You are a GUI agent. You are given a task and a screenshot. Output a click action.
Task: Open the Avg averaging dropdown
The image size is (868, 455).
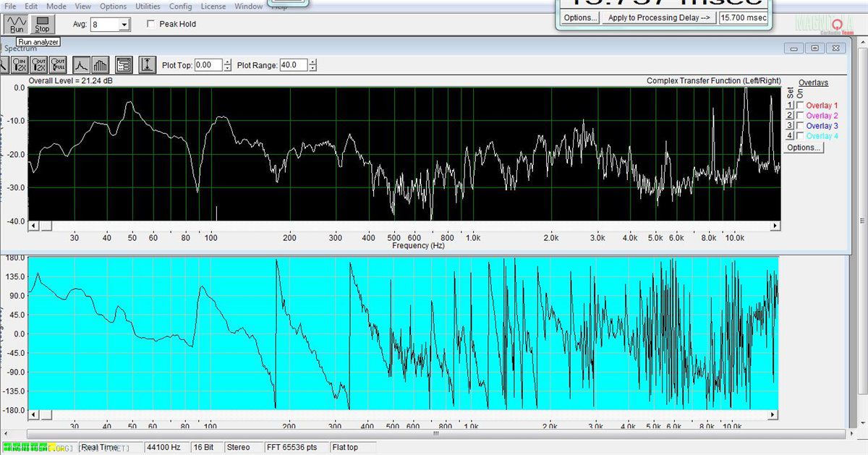[x=124, y=25]
